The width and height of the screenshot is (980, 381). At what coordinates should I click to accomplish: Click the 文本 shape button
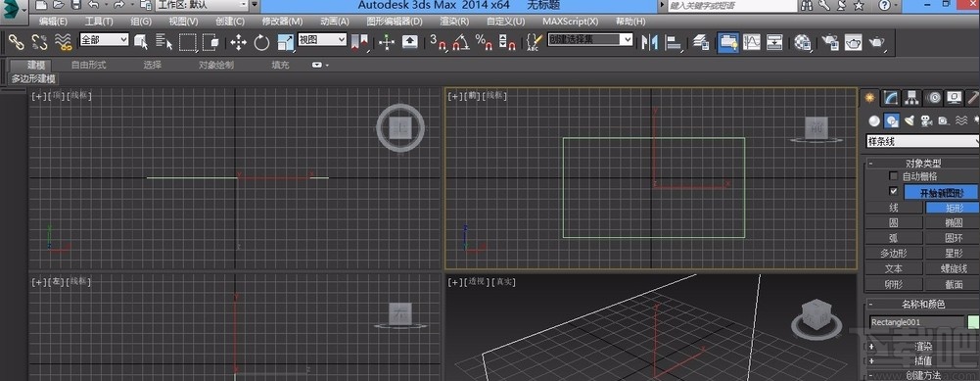(894, 269)
